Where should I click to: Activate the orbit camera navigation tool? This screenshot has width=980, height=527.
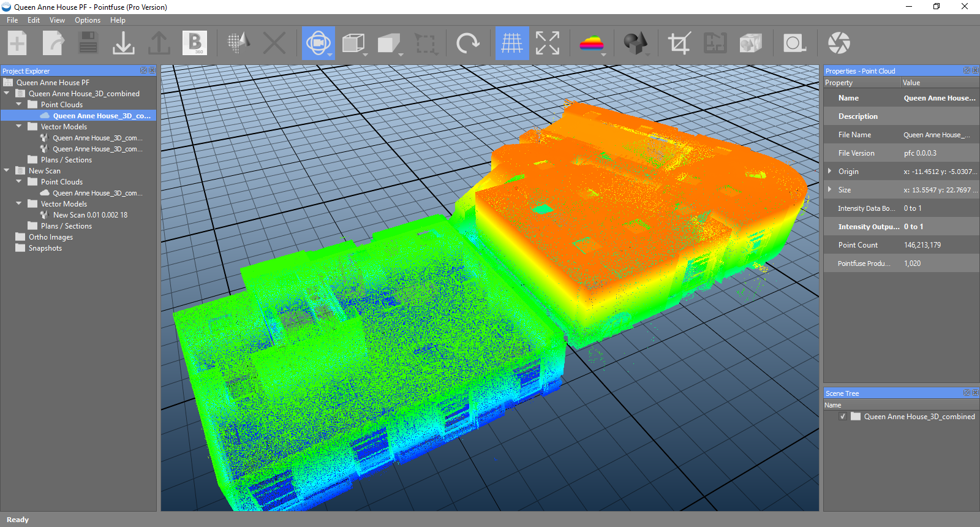tap(318, 43)
